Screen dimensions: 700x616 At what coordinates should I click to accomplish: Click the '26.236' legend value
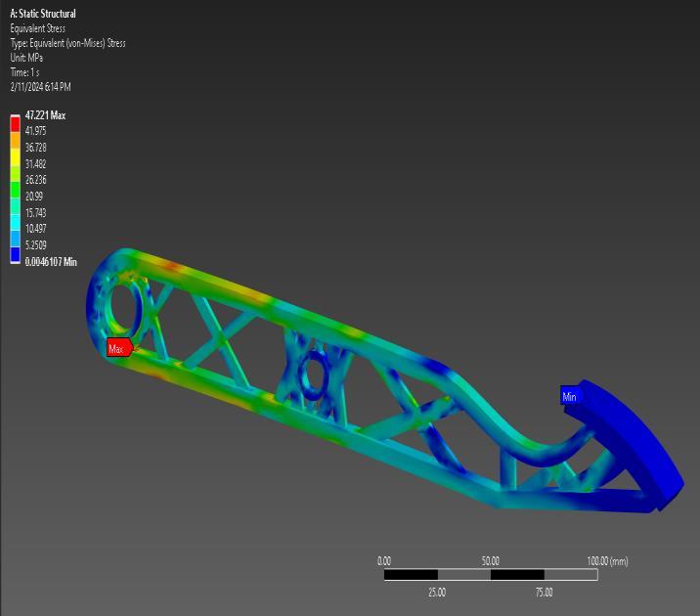[36, 180]
